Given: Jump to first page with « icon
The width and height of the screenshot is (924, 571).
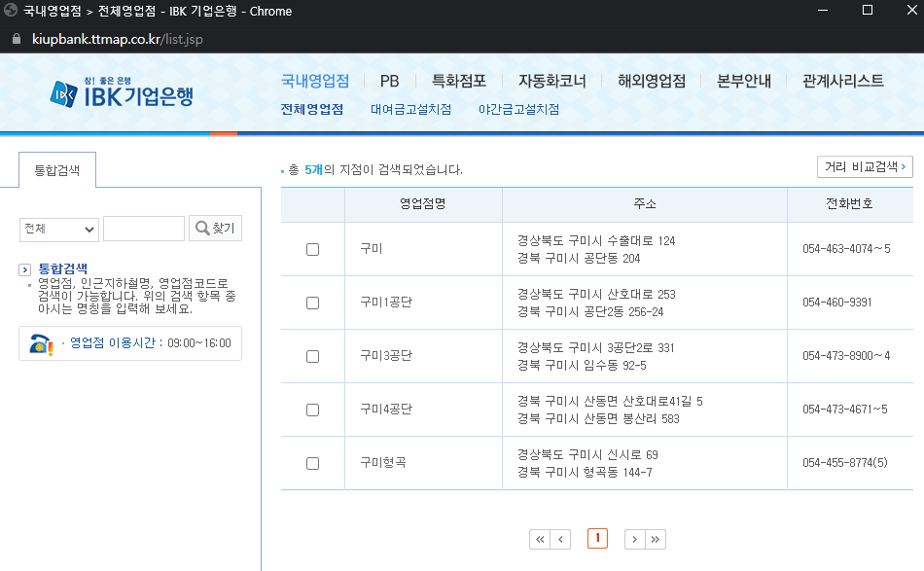Looking at the screenshot, I should (x=540, y=539).
